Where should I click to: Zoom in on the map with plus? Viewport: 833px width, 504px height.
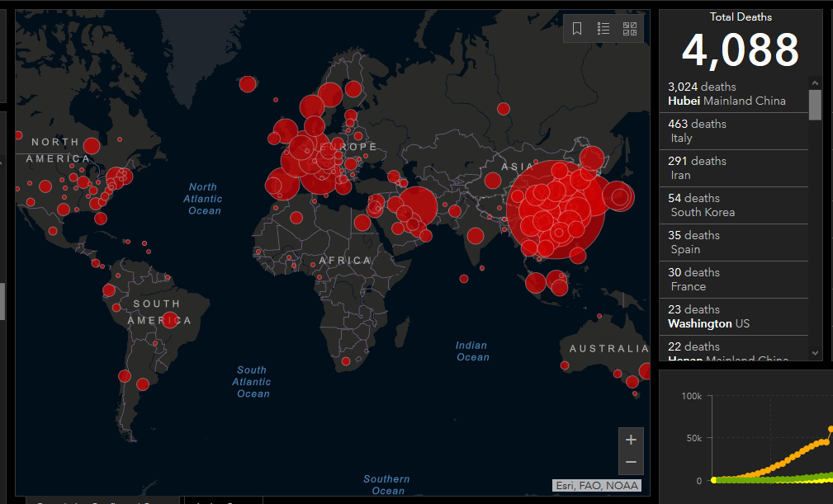point(631,440)
